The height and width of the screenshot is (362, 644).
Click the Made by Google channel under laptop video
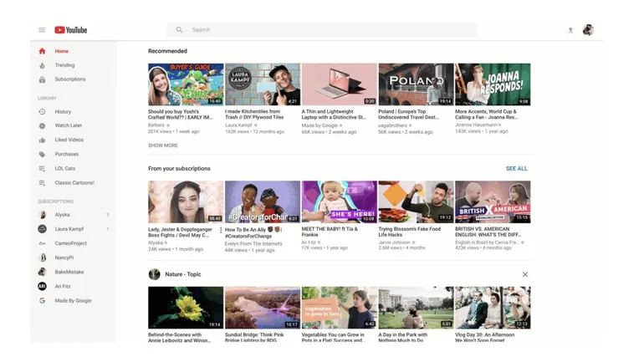click(319, 125)
